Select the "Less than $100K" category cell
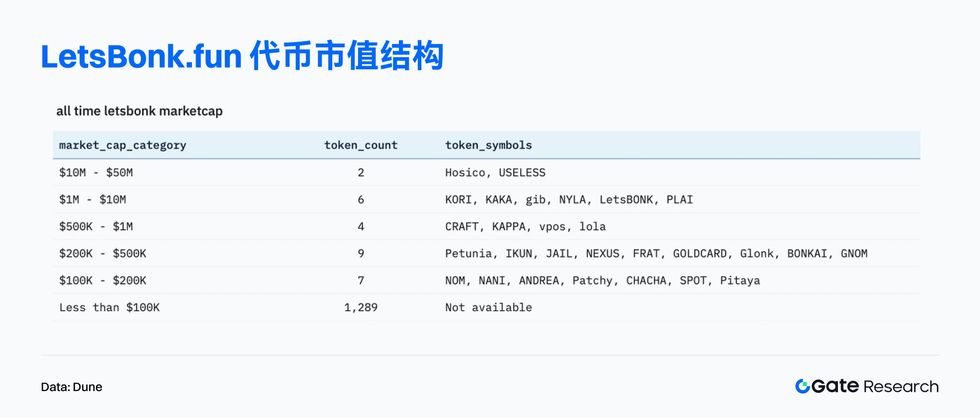 [x=109, y=307]
